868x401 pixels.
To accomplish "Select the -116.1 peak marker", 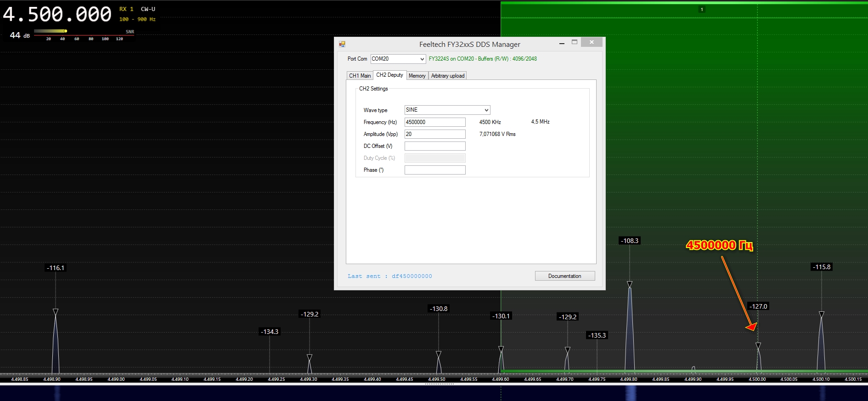I will (56, 268).
